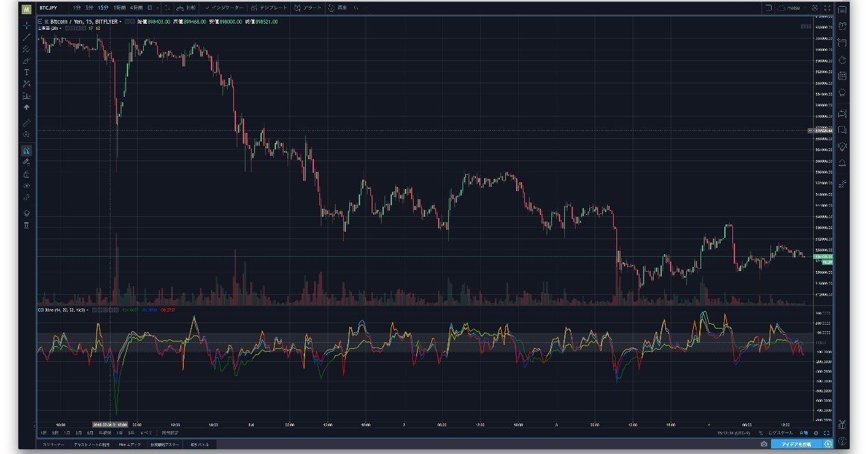Take a chart screenshot with the camera icon
868x454 pixels.
(x=764, y=444)
